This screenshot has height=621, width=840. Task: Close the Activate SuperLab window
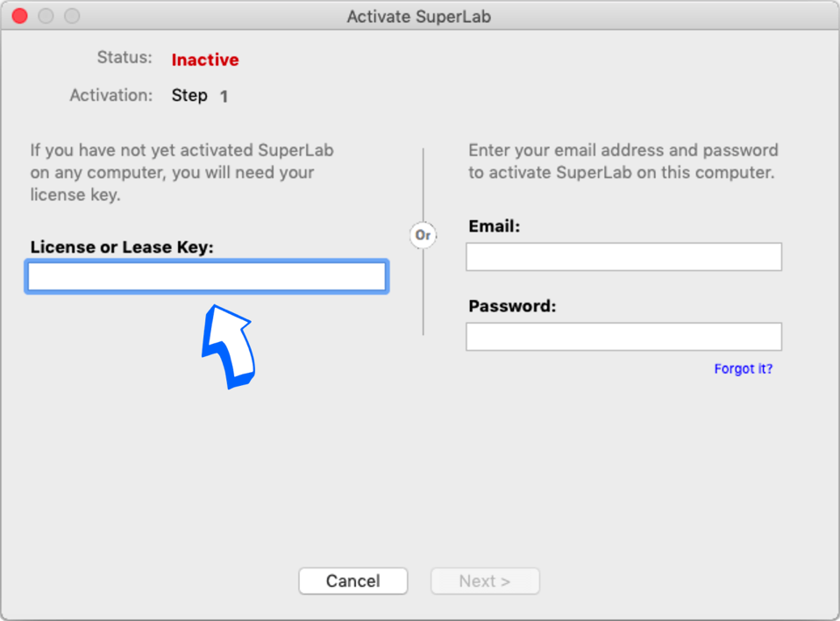point(19,17)
